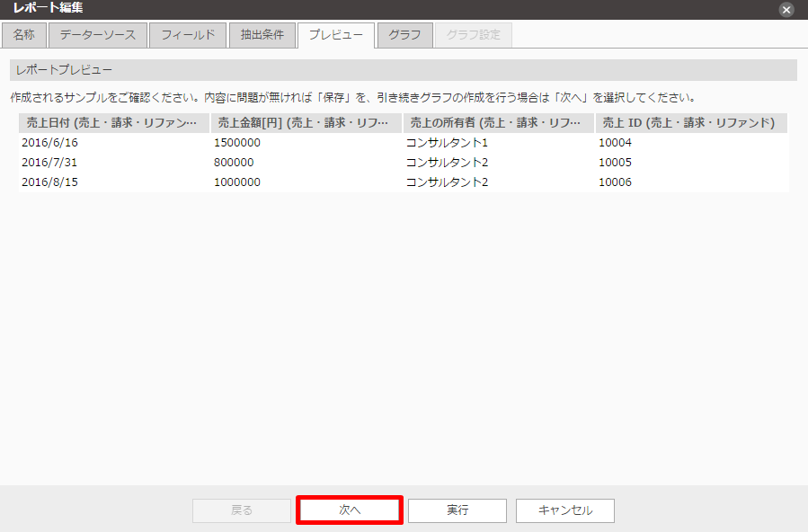The width and height of the screenshot is (808, 532).
Task: Cancel editing with the キャンセル button
Action: click(565, 510)
